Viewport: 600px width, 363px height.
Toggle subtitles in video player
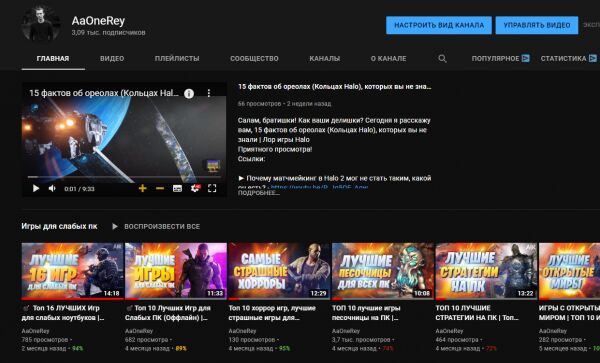pos(178,188)
